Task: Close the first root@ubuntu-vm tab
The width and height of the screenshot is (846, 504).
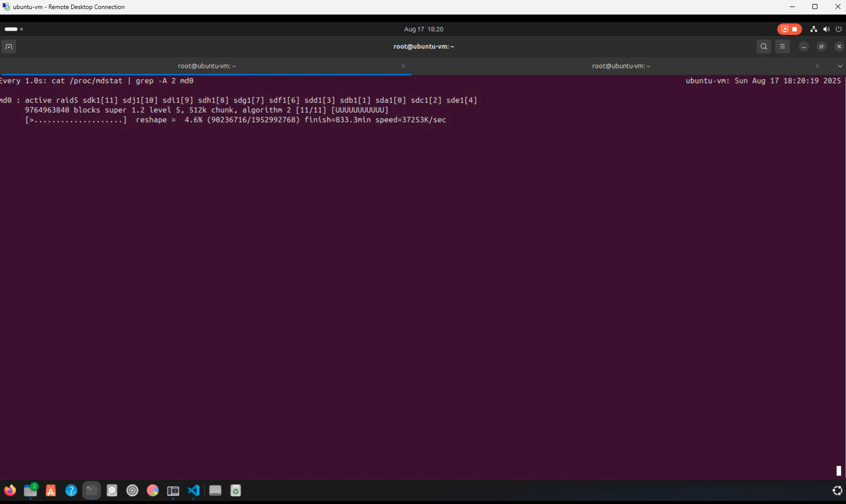Action: pyautogui.click(x=403, y=66)
